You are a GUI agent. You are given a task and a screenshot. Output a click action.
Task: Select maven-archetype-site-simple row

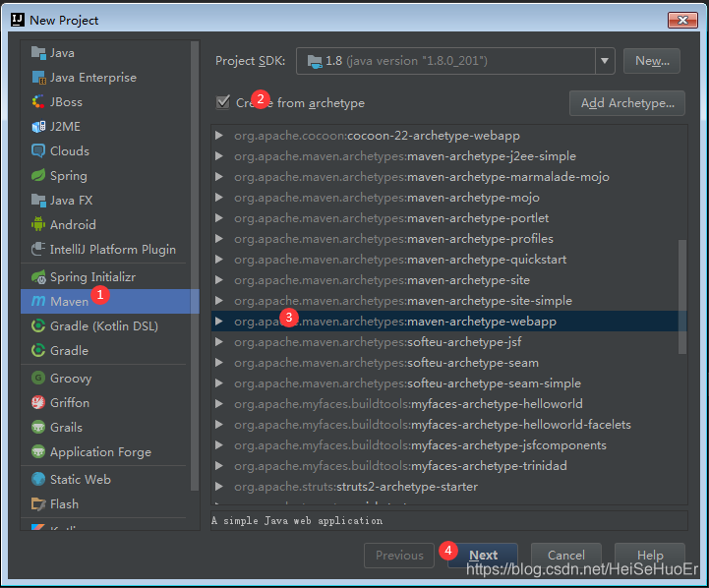(449, 301)
